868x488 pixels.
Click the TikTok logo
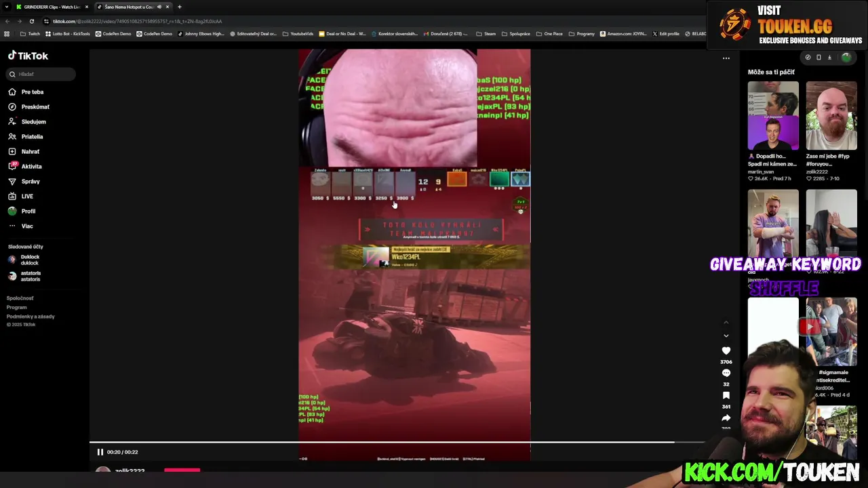pos(28,56)
